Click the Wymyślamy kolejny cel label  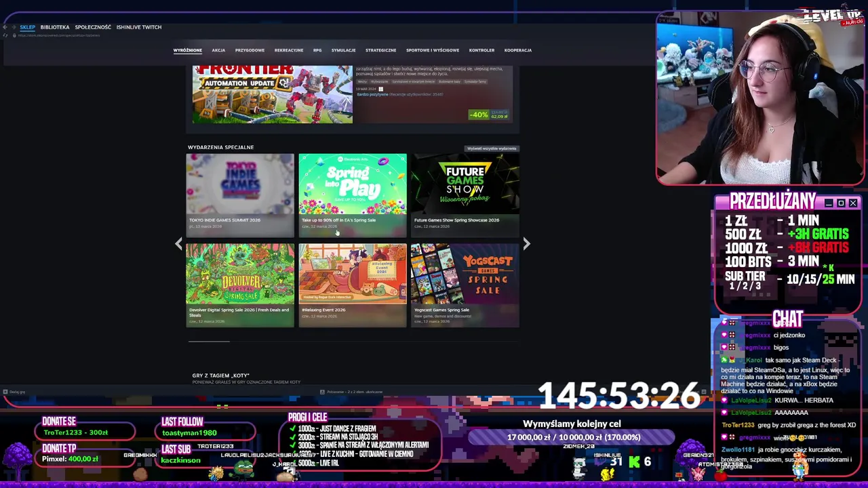[572, 424]
